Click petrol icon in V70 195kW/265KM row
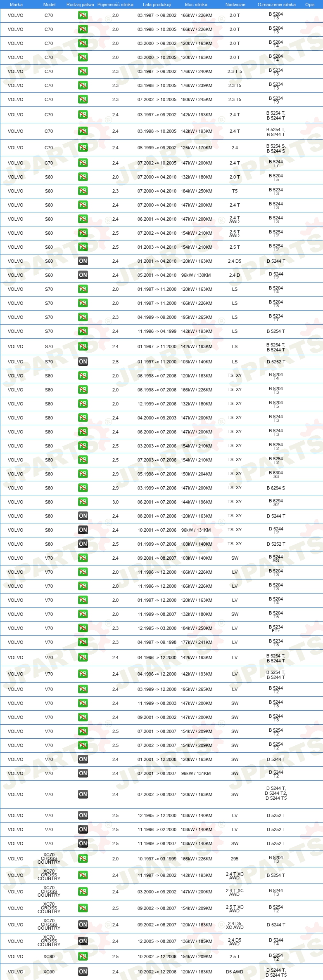 tap(83, 689)
